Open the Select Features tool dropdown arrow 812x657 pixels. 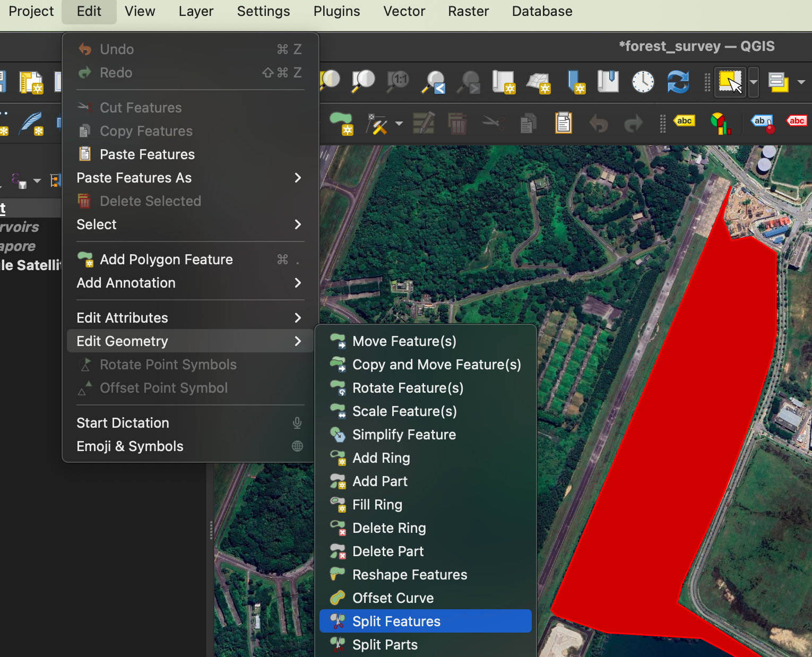point(753,82)
